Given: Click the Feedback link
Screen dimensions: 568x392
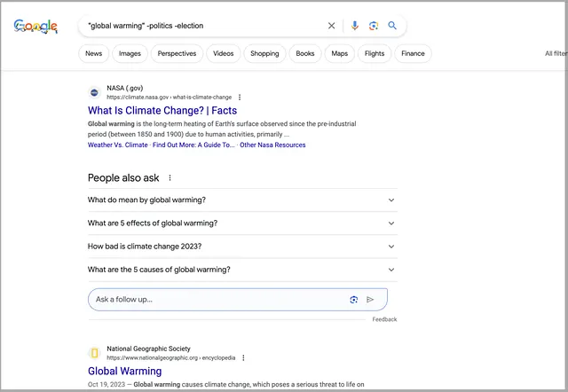Looking at the screenshot, I should [x=384, y=319].
